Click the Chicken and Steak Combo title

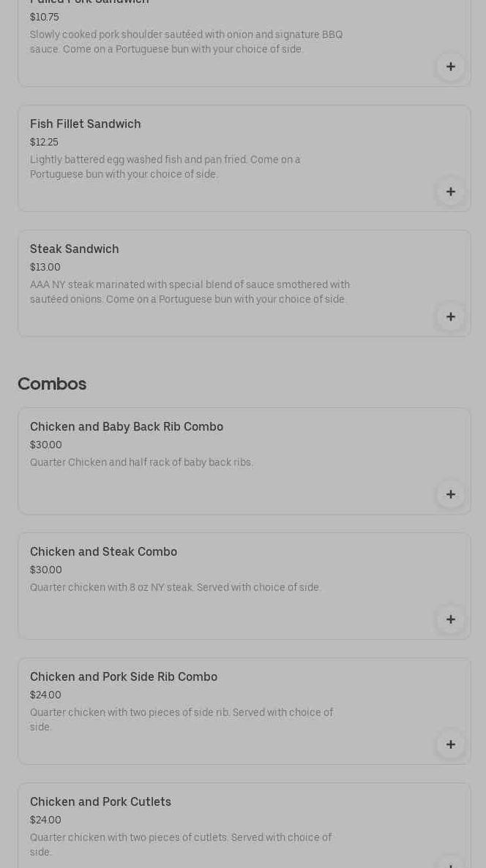coord(103,552)
